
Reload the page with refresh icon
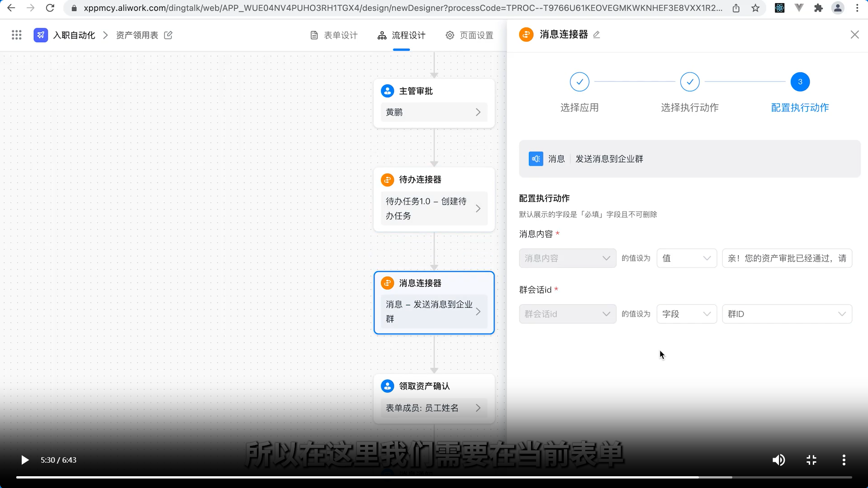(x=50, y=8)
